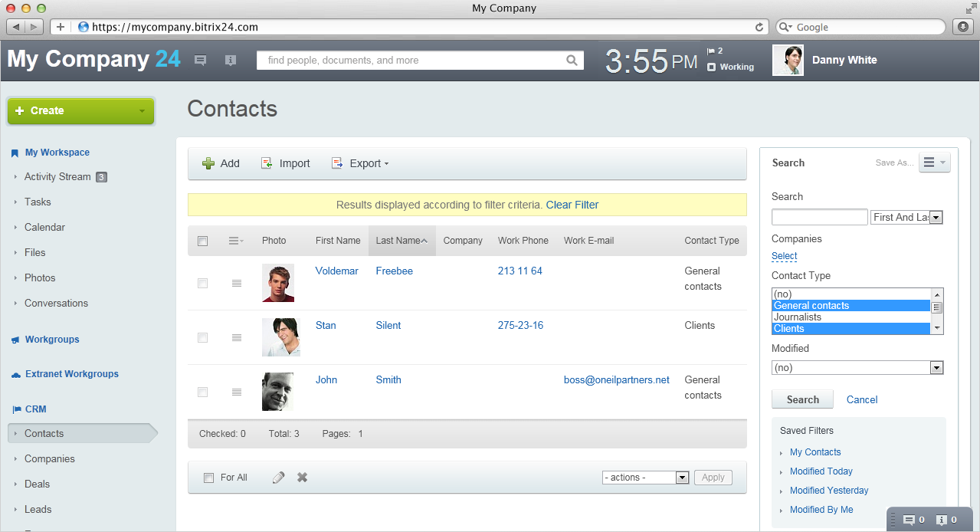Click the Export icon in the toolbar
The width and height of the screenshot is (980, 532).
(337, 163)
